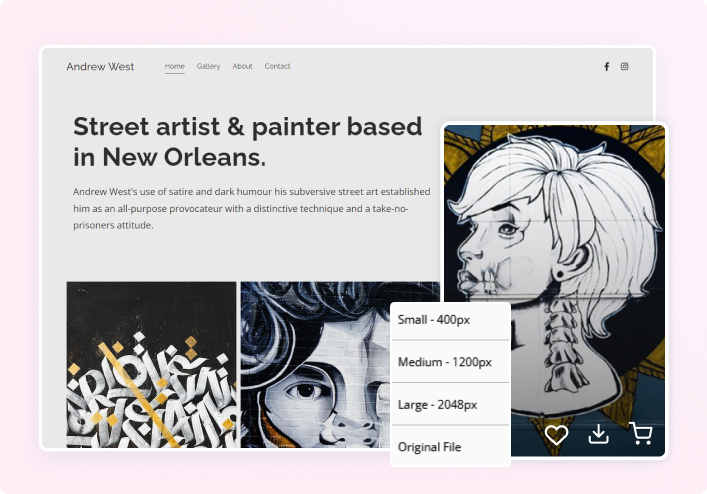Screen dimensions: 707x494
Task: Add artwork to cart via cart icon
Action: (641, 434)
